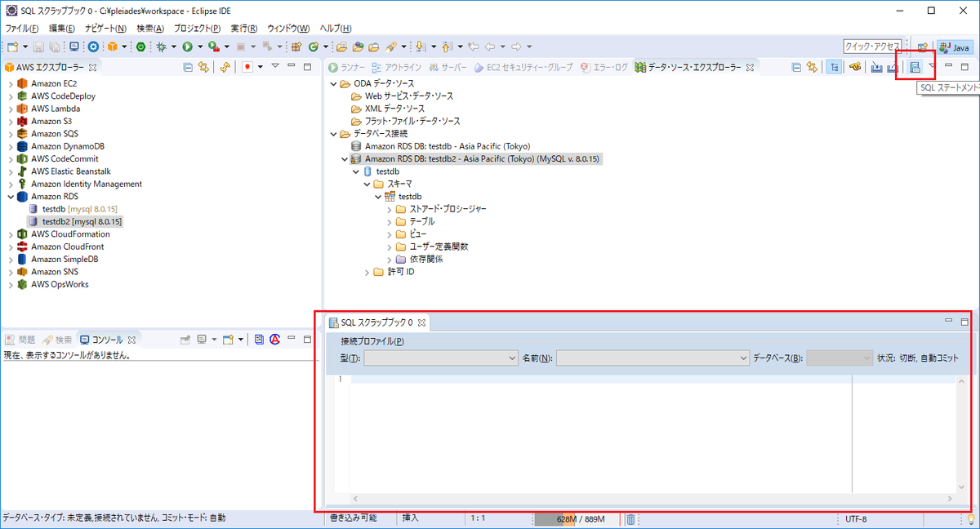Open the ウィンドウ menu
Image resolution: width=980 pixels, height=529 pixels.
(x=288, y=29)
